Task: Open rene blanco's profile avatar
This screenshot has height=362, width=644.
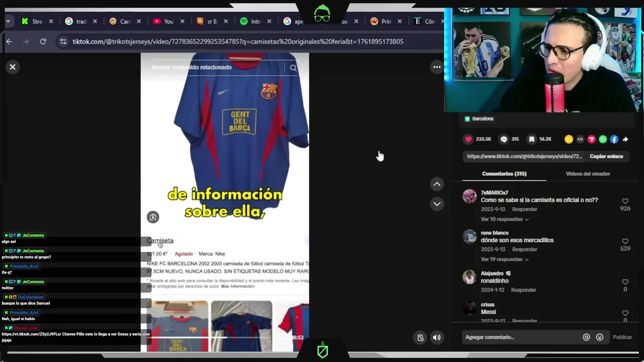Action: pos(469,236)
